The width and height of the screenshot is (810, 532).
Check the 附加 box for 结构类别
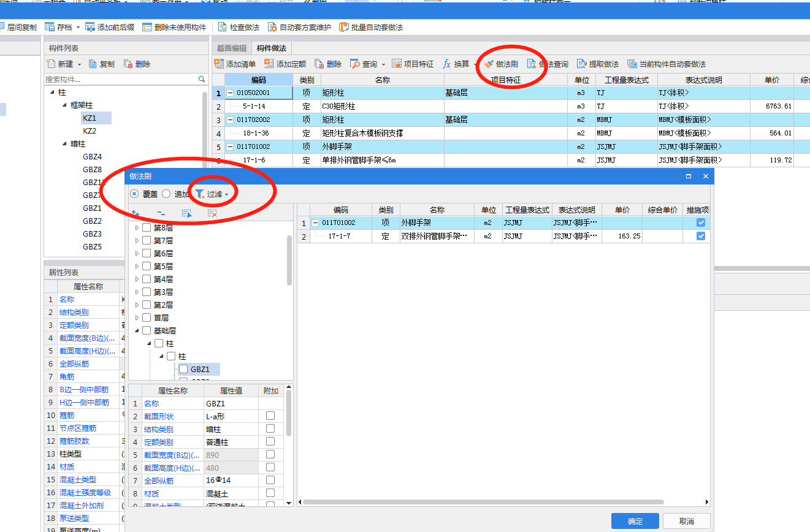point(270,429)
